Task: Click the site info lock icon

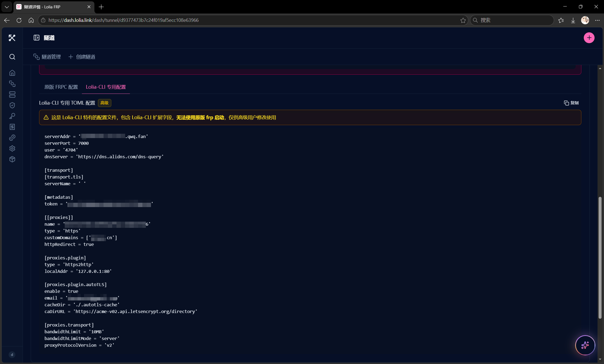Action: [x=43, y=20]
